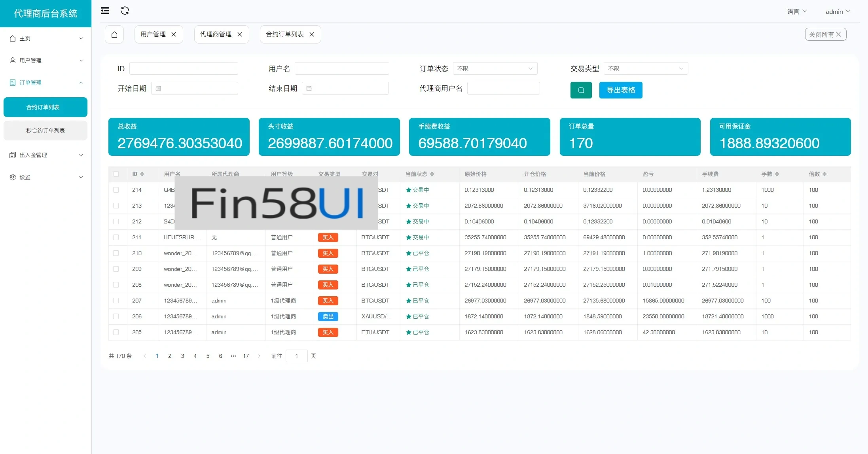This screenshot has height=454, width=868.
Task: Click the 关闭所有 button
Action: (825, 34)
